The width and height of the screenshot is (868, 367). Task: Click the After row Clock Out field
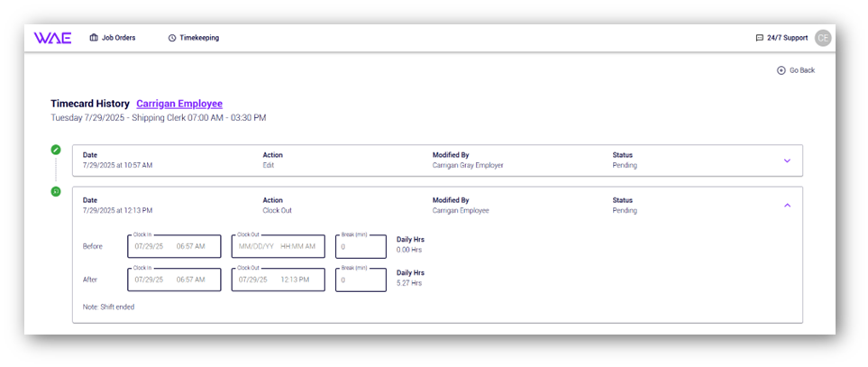(x=278, y=280)
